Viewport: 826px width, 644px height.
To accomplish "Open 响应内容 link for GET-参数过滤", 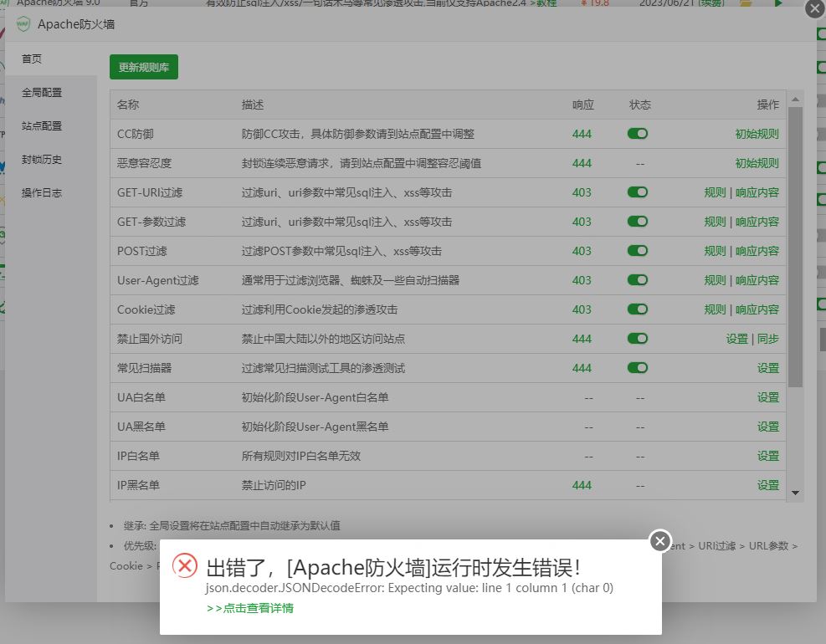I will point(757,222).
